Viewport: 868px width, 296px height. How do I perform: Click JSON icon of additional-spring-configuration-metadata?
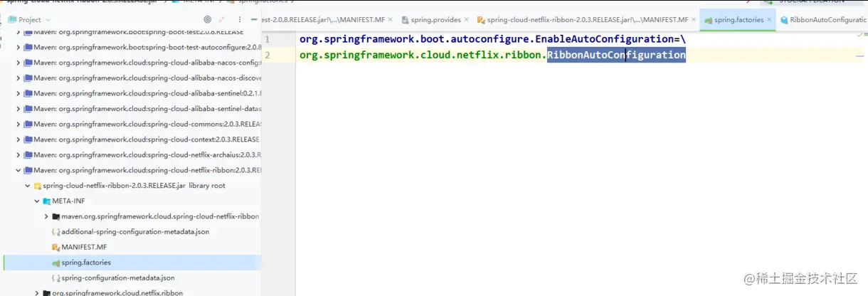[x=55, y=232]
